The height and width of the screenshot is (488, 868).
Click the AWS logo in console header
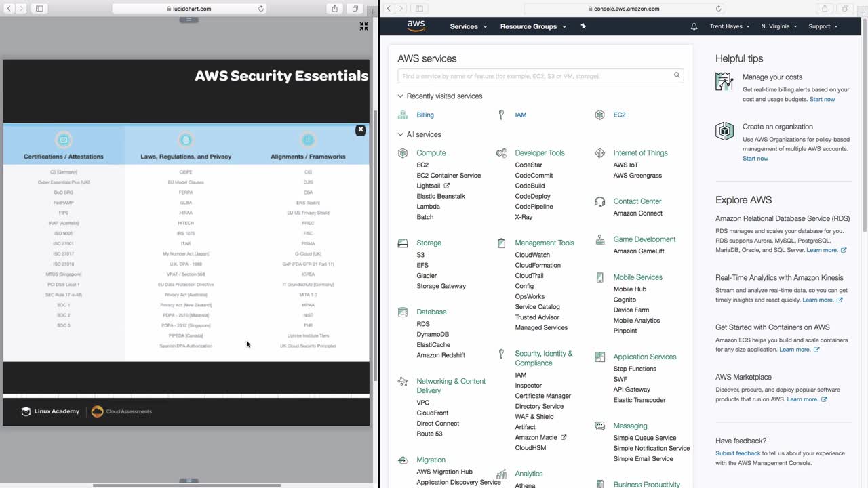(416, 26)
